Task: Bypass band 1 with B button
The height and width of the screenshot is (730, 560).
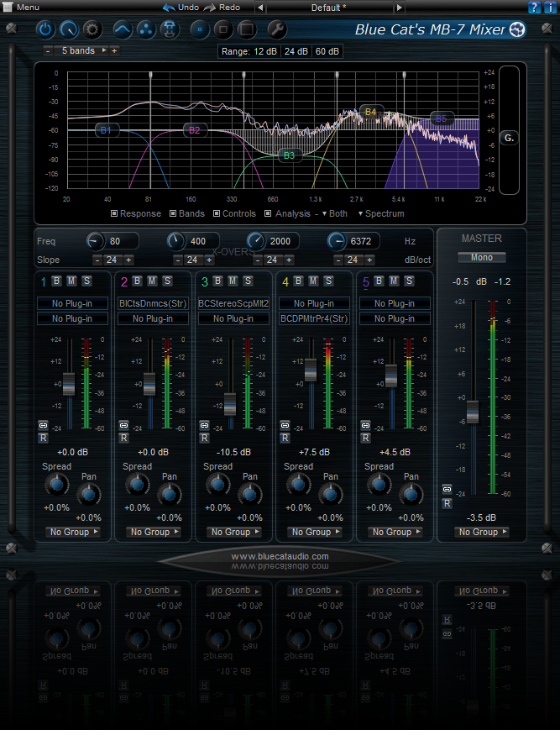Action: 57,281
